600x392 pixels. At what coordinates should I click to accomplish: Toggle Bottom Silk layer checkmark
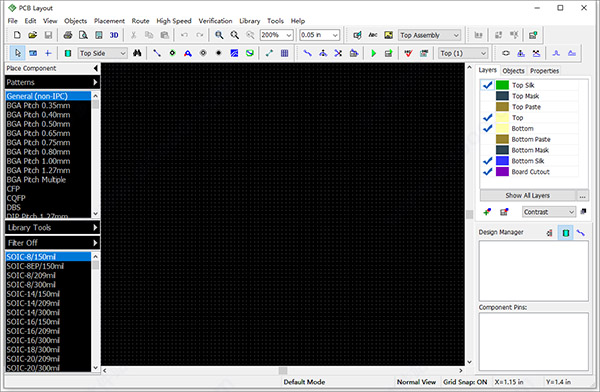pyautogui.click(x=487, y=161)
